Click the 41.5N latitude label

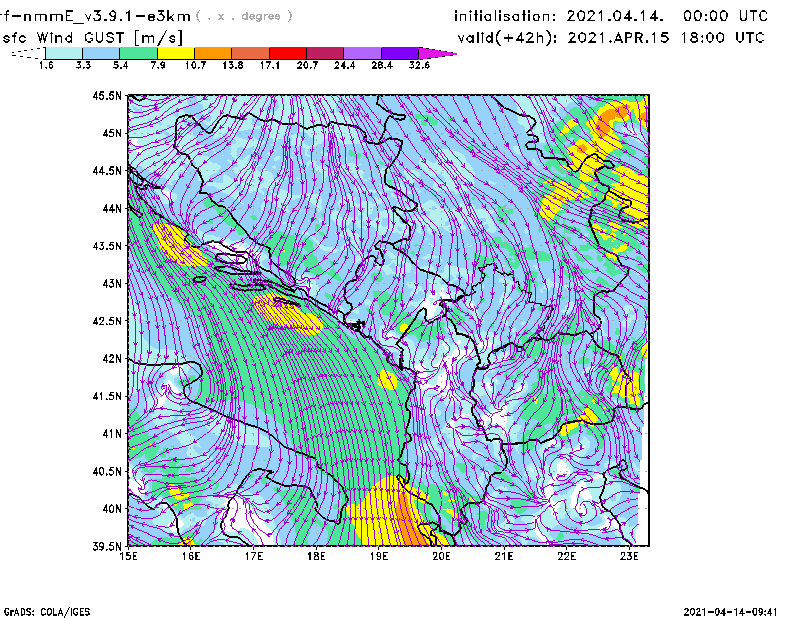click(107, 396)
